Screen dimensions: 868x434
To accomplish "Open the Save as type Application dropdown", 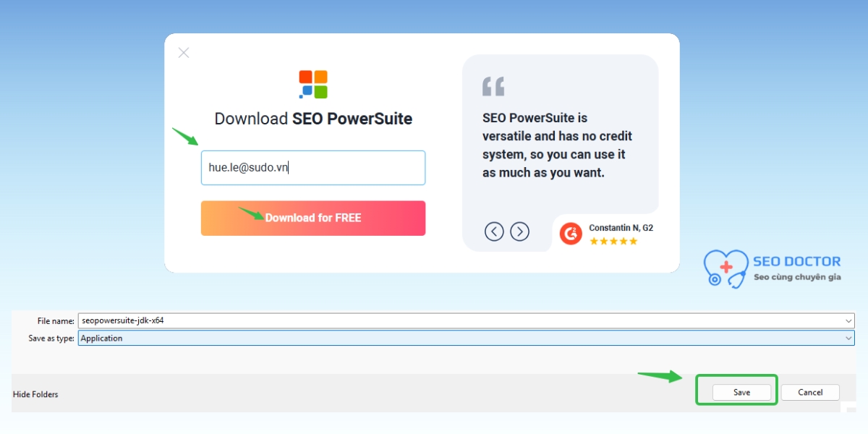I will pyautogui.click(x=467, y=338).
